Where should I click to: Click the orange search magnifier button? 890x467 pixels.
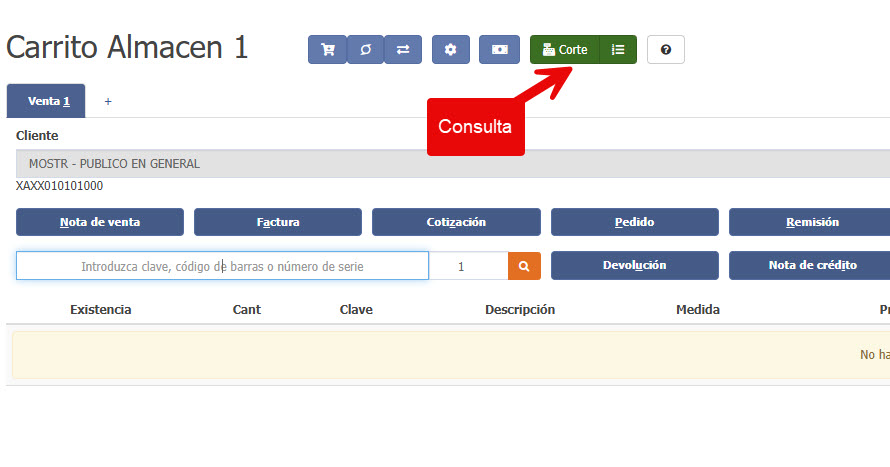pyautogui.click(x=524, y=266)
